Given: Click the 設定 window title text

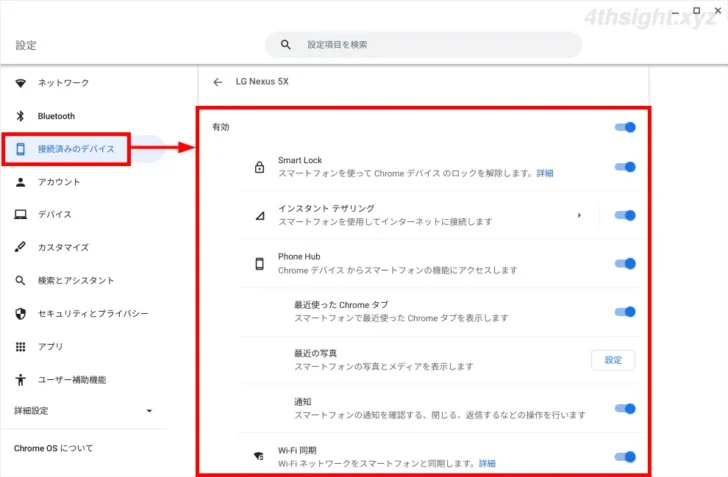Looking at the screenshot, I should 26,46.
